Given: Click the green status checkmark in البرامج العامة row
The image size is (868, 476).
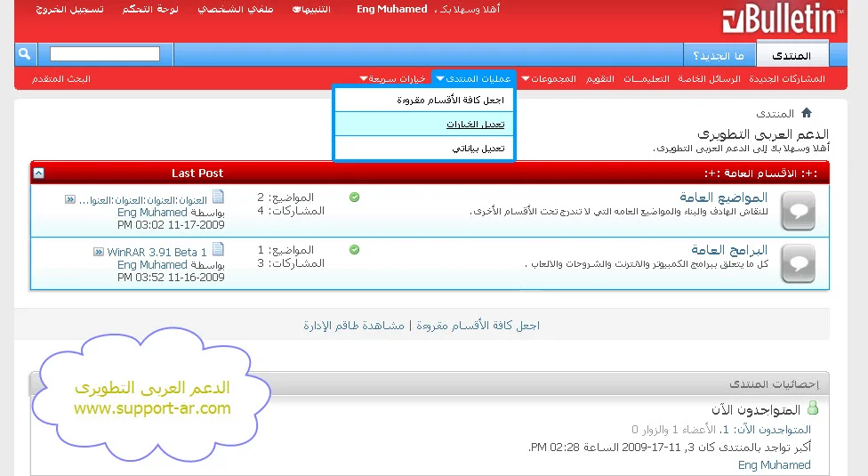Looking at the screenshot, I should coord(355,250).
